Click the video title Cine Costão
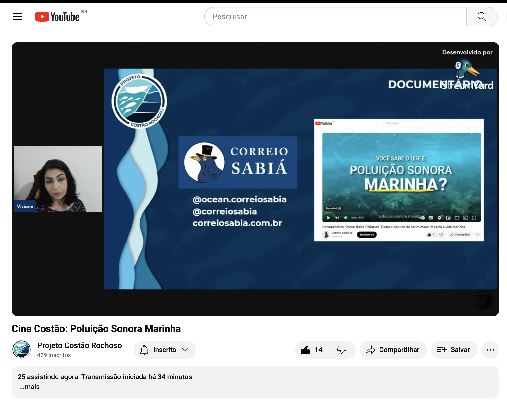Screen dimensions: 507x420 (x=96, y=329)
